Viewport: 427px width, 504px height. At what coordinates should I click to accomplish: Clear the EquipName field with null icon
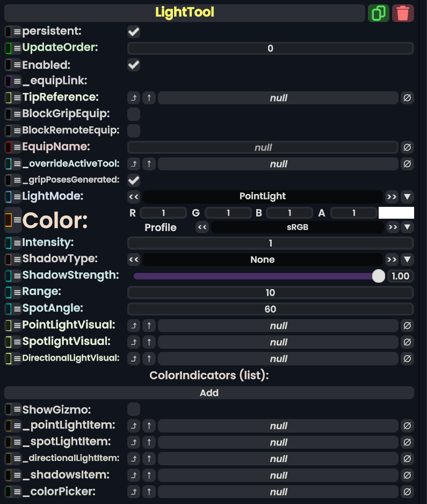click(407, 147)
